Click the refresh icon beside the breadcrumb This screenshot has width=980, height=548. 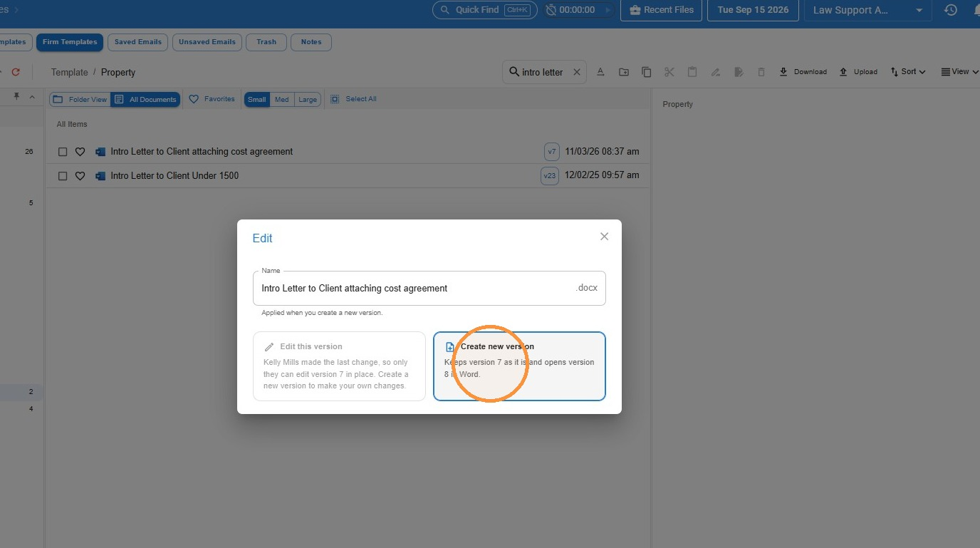tap(16, 72)
